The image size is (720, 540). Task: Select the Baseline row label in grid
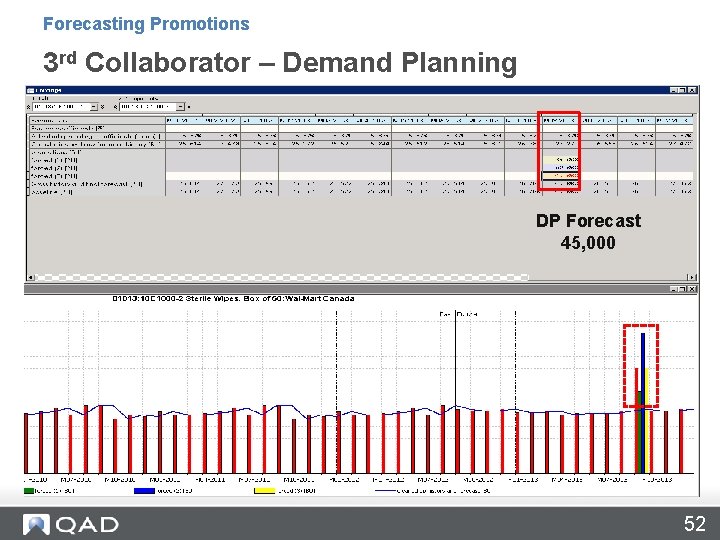51,192
